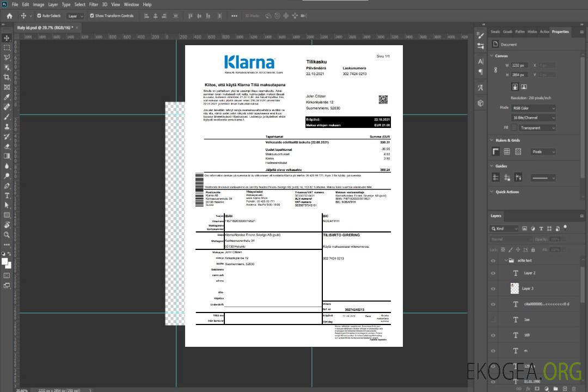Select the Crop tool
The width and height of the screenshot is (588, 392).
click(7, 77)
